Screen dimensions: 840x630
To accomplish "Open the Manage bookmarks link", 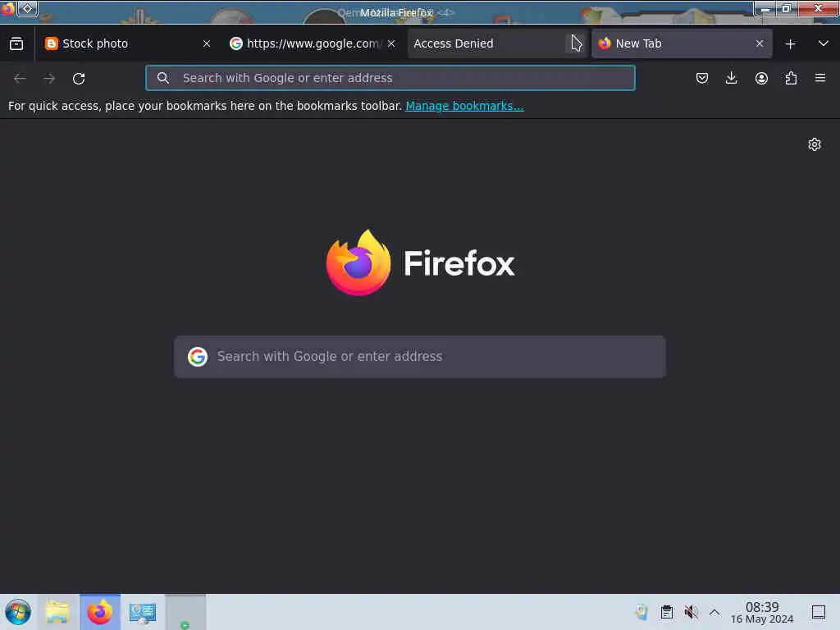I will (464, 106).
